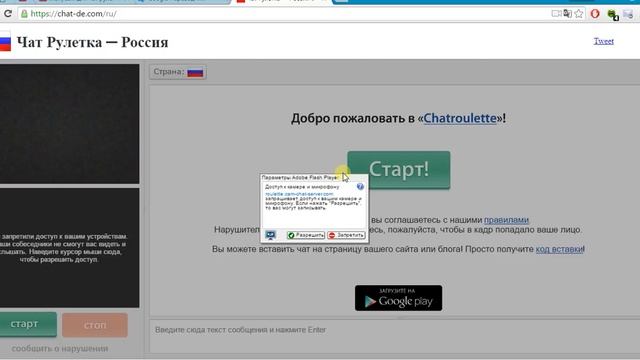Open the код вставки embed code link
The image size is (640, 360).
pos(559,249)
